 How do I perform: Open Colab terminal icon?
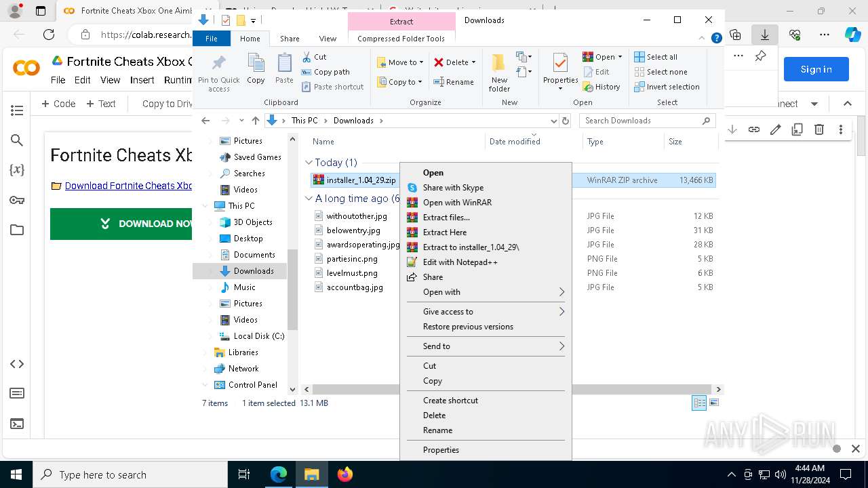(18, 424)
